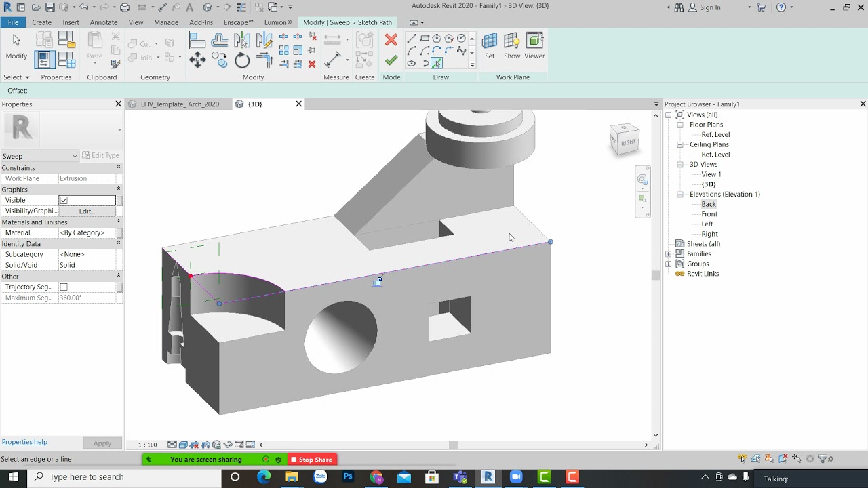
Task: Select the Line draw tool
Action: point(412,39)
